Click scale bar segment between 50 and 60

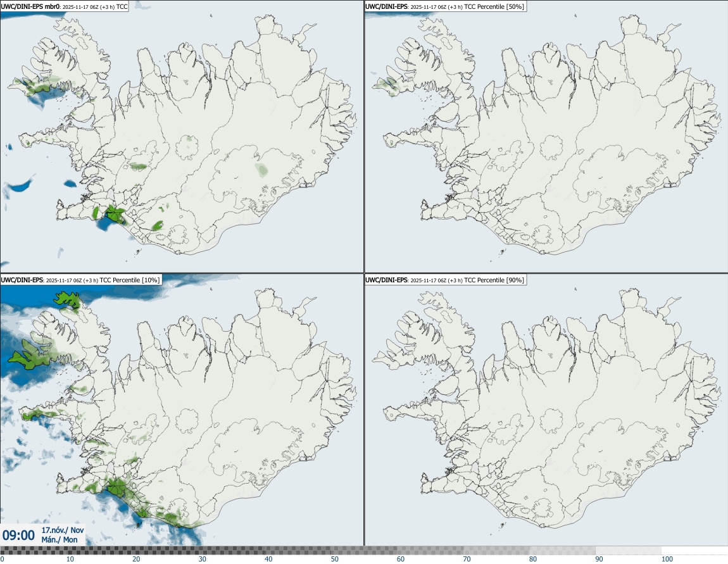click(364, 551)
